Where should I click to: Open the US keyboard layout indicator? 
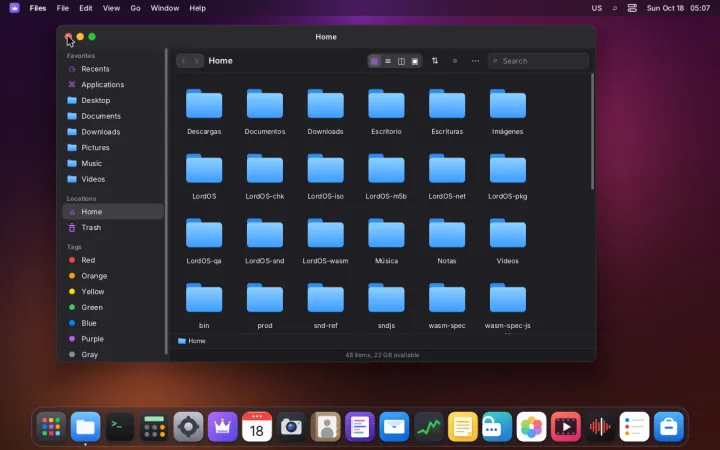pyautogui.click(x=596, y=8)
